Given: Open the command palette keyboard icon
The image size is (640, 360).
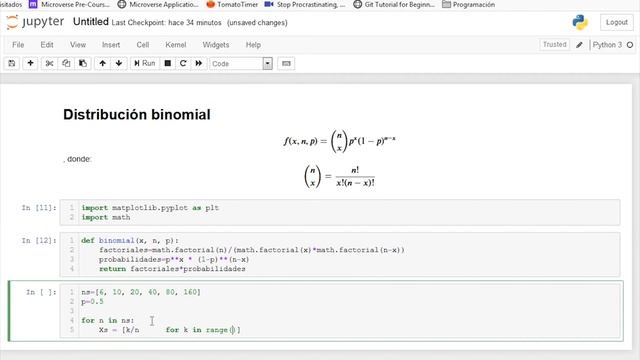Looking at the screenshot, I should pyautogui.click(x=286, y=63).
